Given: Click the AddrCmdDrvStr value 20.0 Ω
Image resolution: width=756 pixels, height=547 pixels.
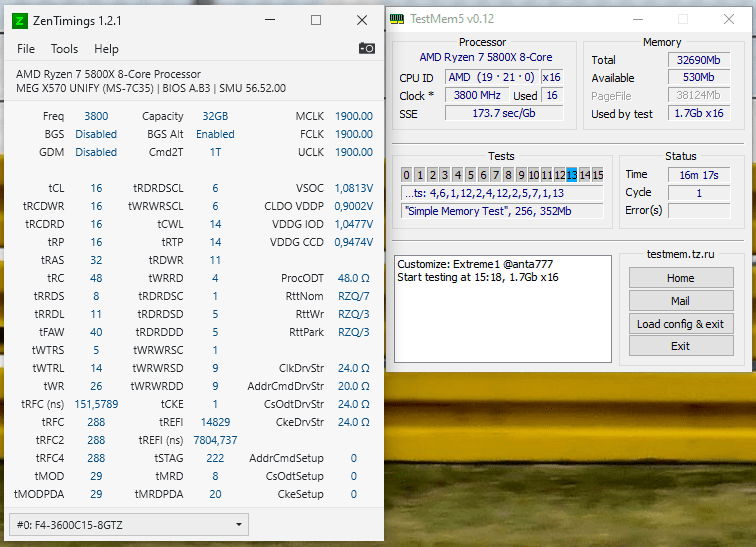Looking at the screenshot, I should 353,386.
